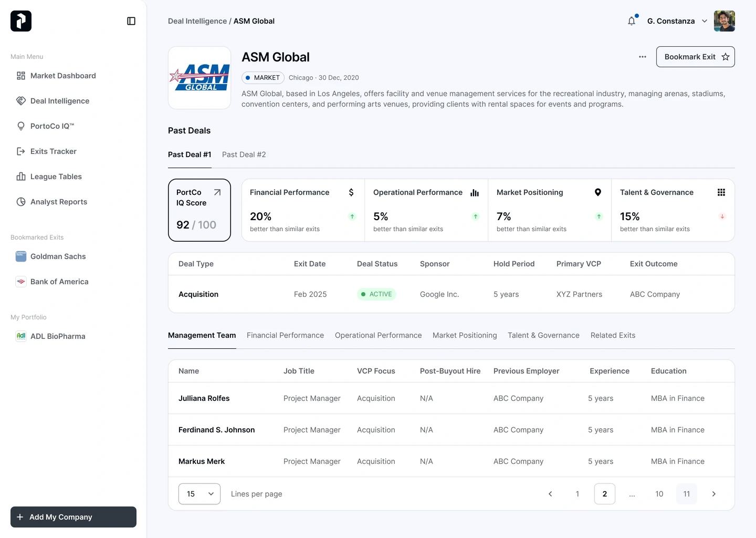Image resolution: width=756 pixels, height=538 pixels.
Task: Open the Talent & Governance detail tab
Action: pos(543,335)
